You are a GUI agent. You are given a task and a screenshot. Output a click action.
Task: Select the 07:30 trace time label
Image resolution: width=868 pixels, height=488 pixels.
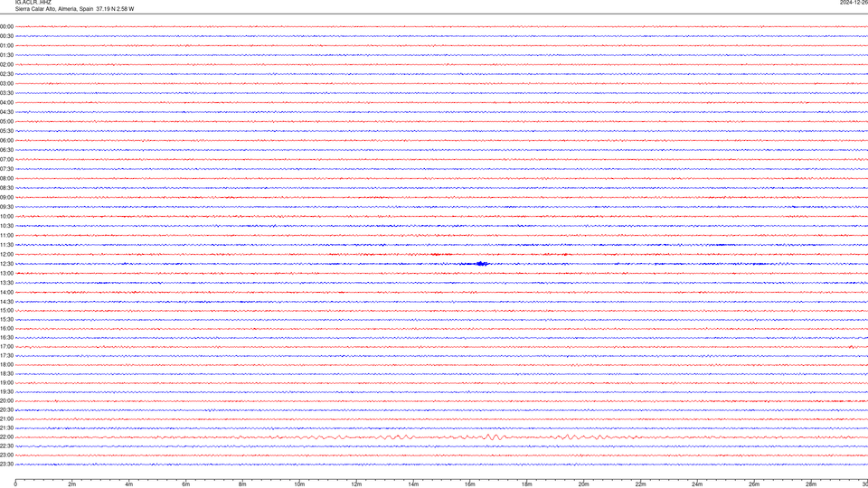[x=6, y=169]
